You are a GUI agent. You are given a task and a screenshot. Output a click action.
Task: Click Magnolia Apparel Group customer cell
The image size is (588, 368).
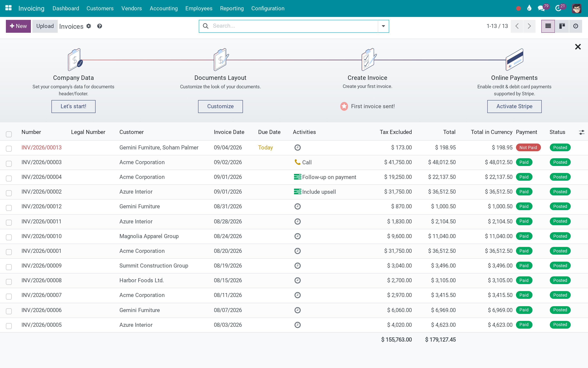[x=149, y=236]
